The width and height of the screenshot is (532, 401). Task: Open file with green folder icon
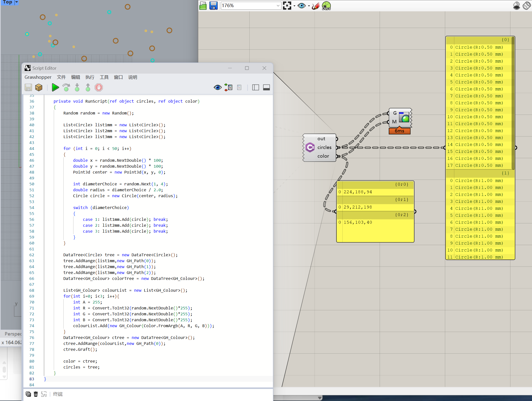(203, 5)
